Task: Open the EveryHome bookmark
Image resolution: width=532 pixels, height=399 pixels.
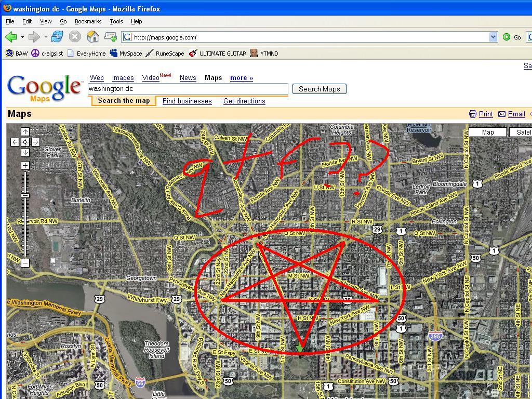Action: [87, 54]
